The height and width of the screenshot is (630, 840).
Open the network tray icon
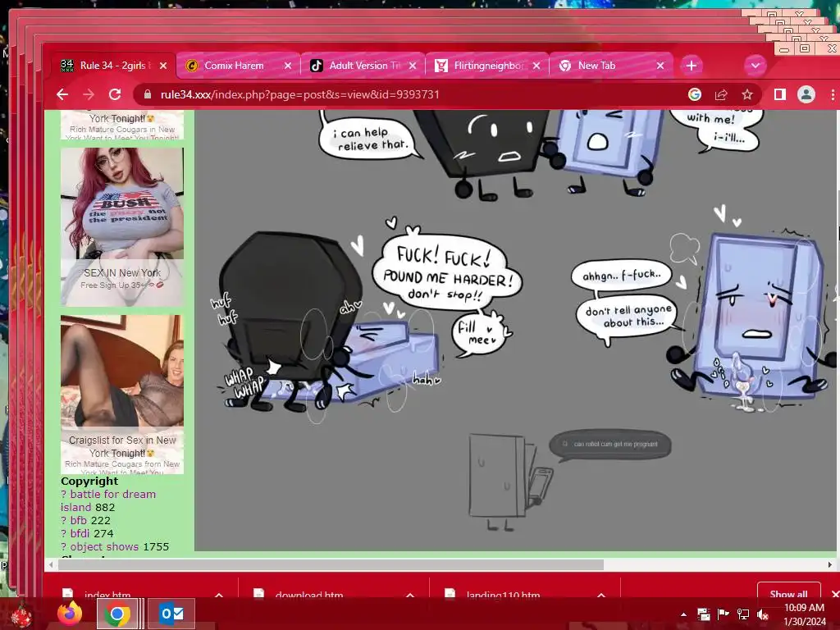743,614
